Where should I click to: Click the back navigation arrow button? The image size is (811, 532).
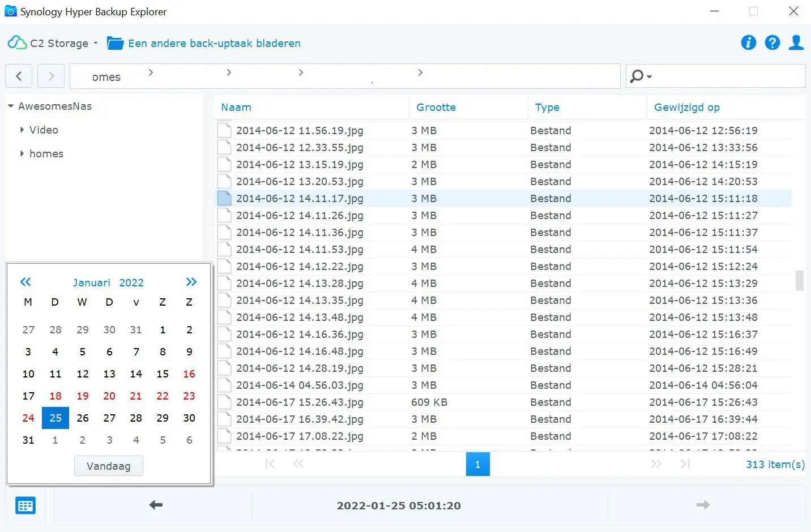tap(19, 76)
